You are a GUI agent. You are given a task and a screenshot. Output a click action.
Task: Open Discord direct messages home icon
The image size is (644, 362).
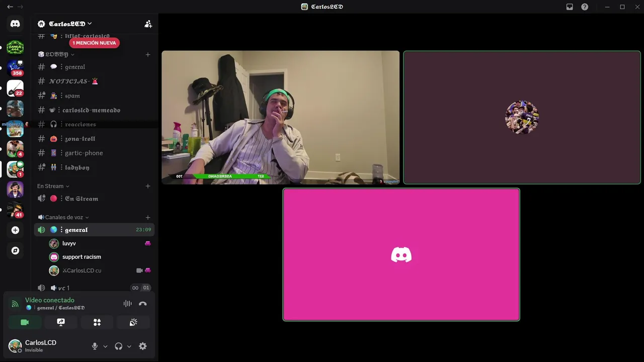click(15, 24)
